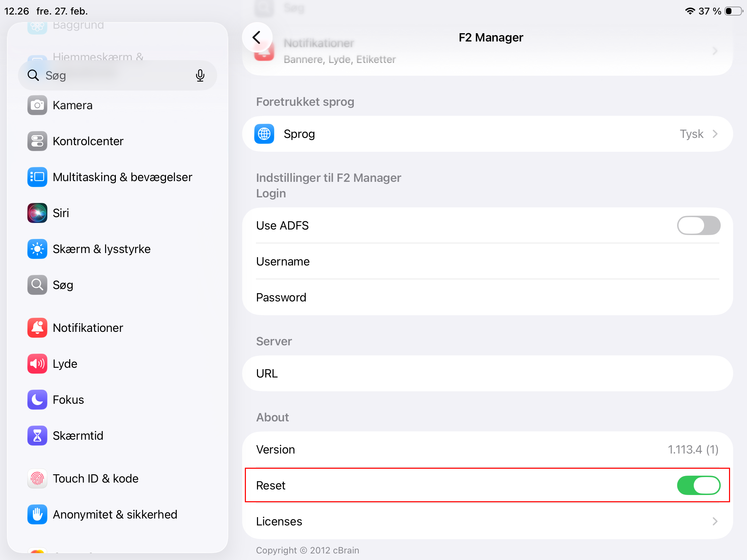
Task: Tap the Version row showing 1.113.4 (1)
Action: tap(488, 449)
